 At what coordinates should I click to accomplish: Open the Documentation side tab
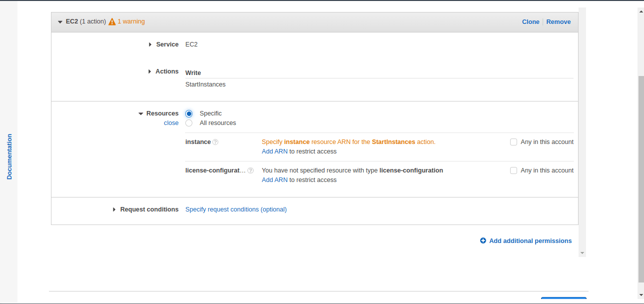pos(9,156)
